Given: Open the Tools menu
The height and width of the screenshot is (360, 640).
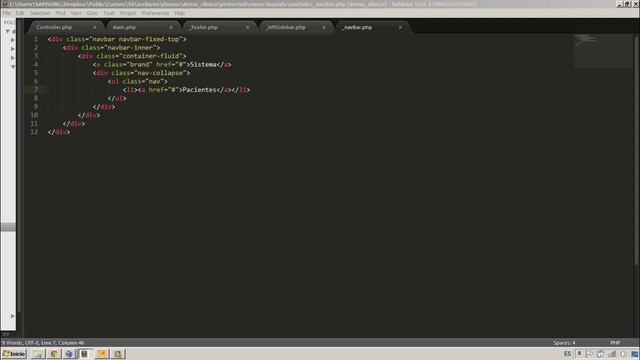Looking at the screenshot, I should 109,13.
